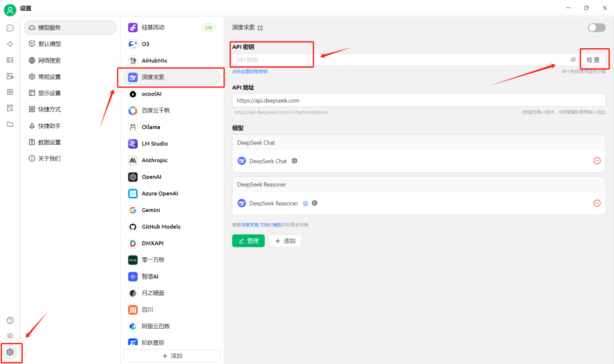Open the chat assistant sidebar icon
Image resolution: width=614 pixels, height=364 pixels.
10,28
